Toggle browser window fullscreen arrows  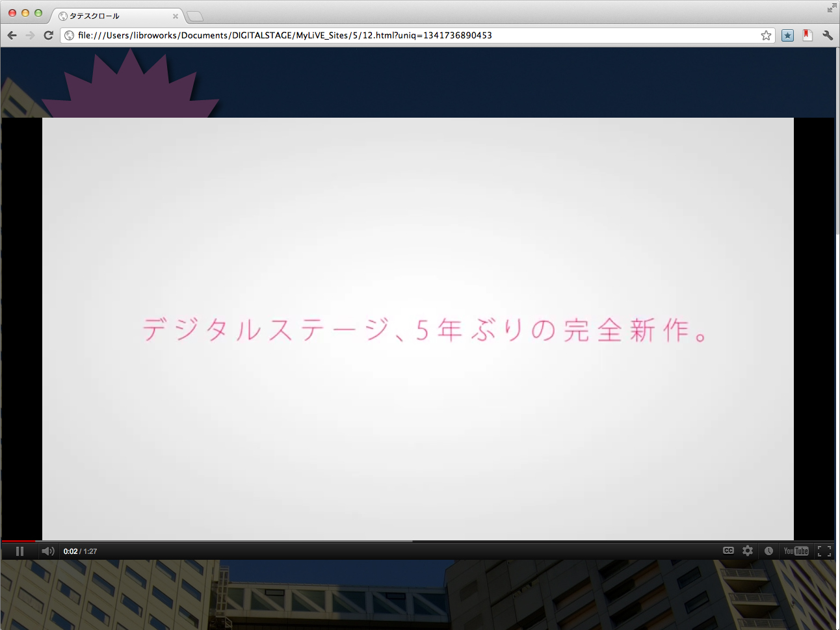pos(832,7)
